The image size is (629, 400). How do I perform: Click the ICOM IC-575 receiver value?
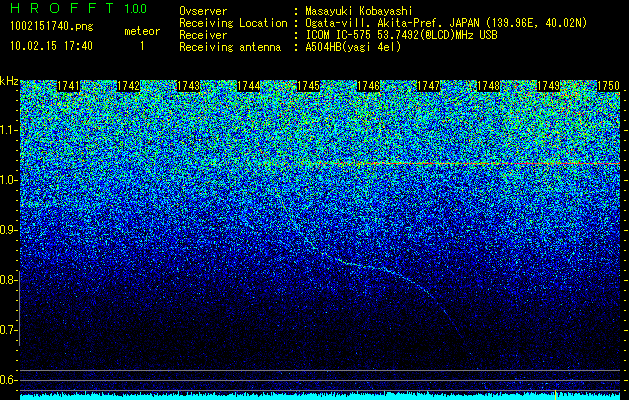[402, 35]
